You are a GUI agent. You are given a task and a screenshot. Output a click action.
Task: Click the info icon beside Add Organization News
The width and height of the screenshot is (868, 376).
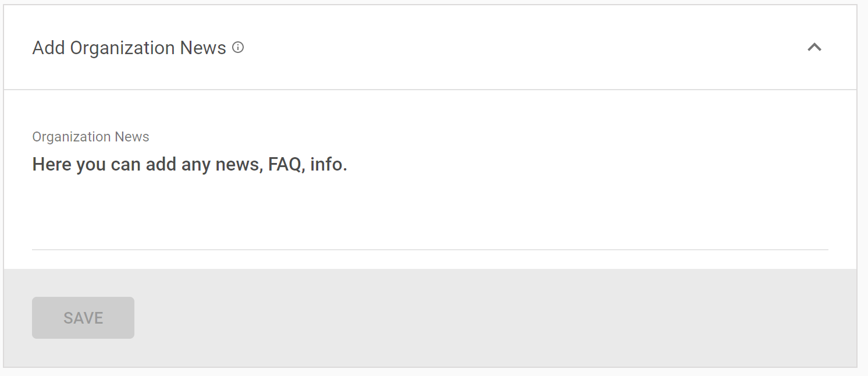[238, 48]
